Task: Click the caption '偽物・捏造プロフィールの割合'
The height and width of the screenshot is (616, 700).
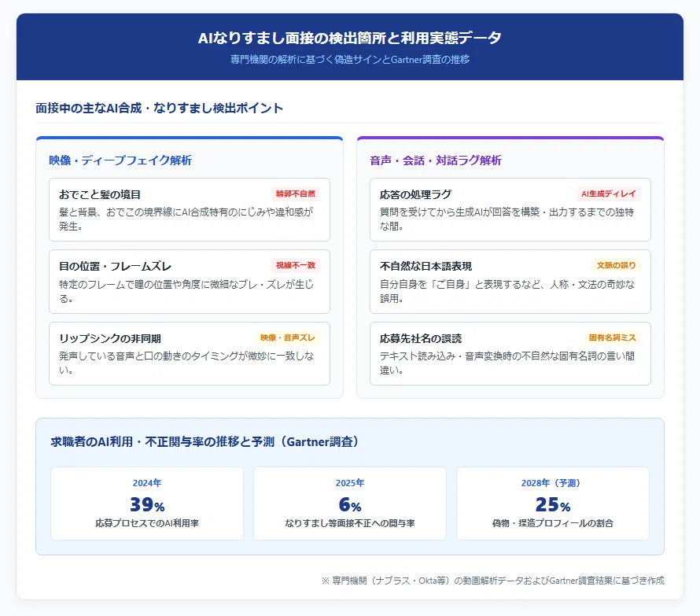Action: 553,523
